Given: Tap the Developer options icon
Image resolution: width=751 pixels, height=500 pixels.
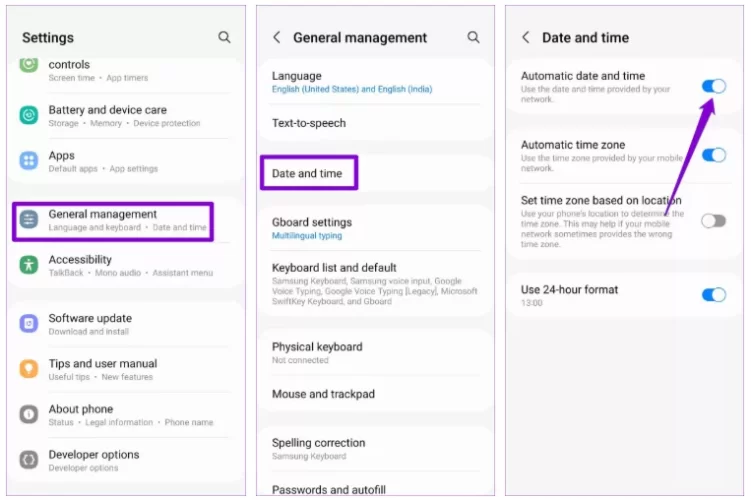Looking at the screenshot, I should pos(29,460).
